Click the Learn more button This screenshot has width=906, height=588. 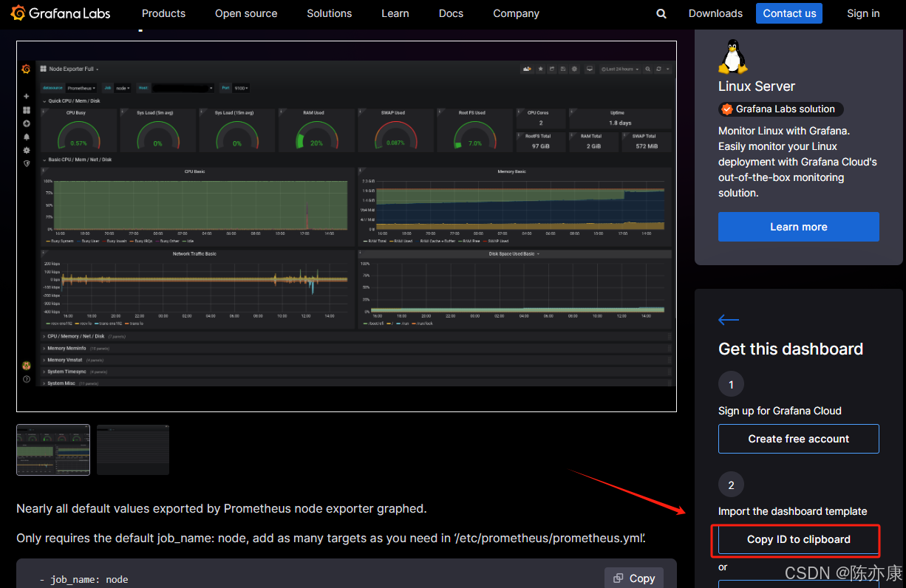point(799,227)
